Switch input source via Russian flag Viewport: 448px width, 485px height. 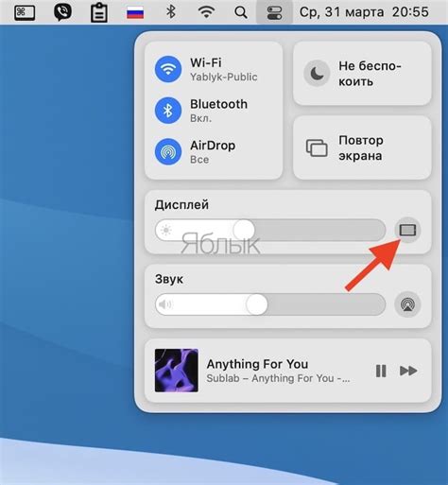click(x=135, y=13)
